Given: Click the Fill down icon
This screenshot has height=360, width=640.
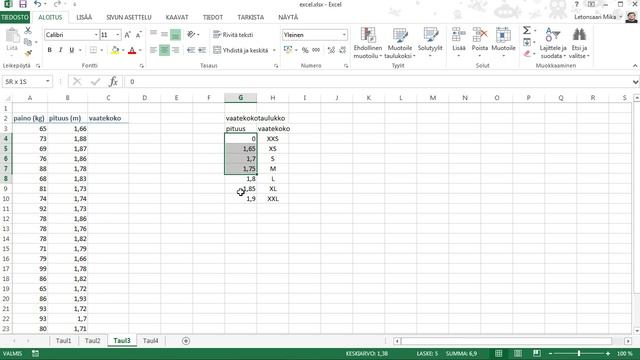Looking at the screenshot, I should pos(527,42).
